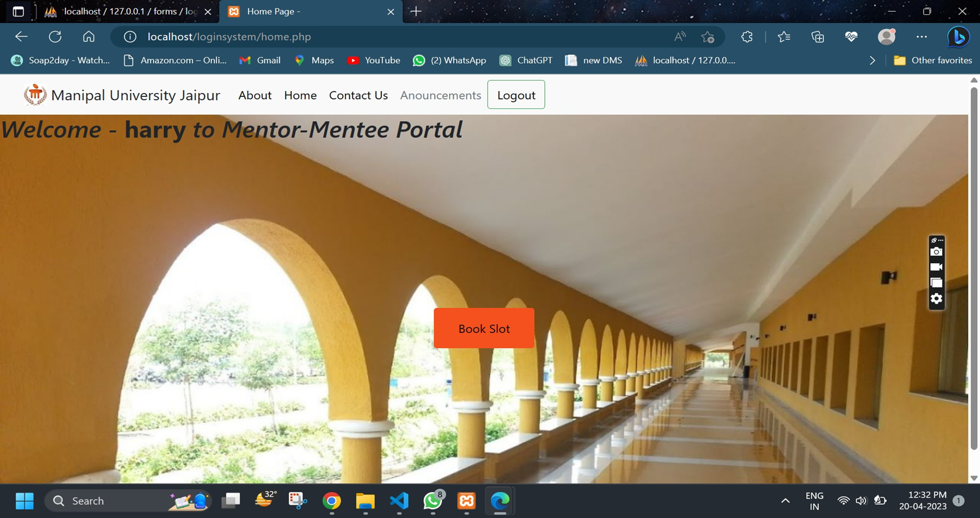Click the Extensions puzzle icon
The image size is (980, 518).
point(746,37)
